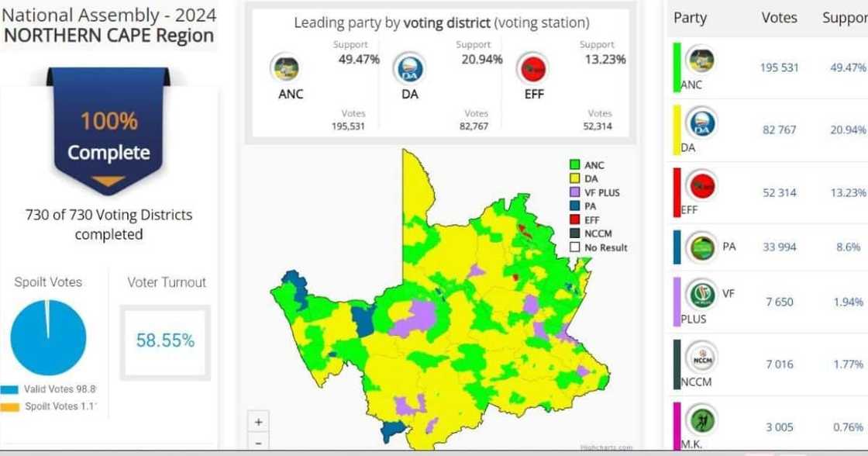Click the NCCM party logo in results table
Image resolution: width=868 pixels, height=456 pixels.
(702, 358)
